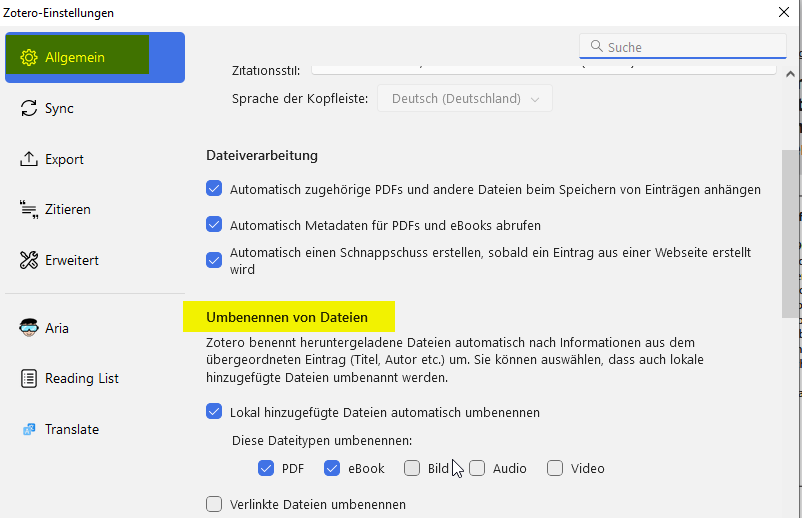The width and height of the screenshot is (802, 518).
Task: Enable renaming for Video files
Action: 555,468
